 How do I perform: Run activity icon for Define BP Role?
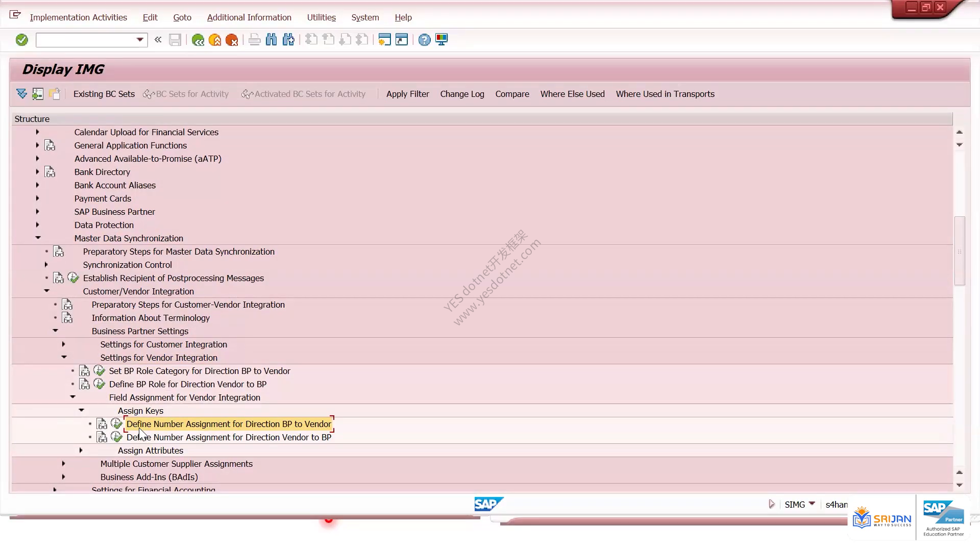tap(100, 384)
